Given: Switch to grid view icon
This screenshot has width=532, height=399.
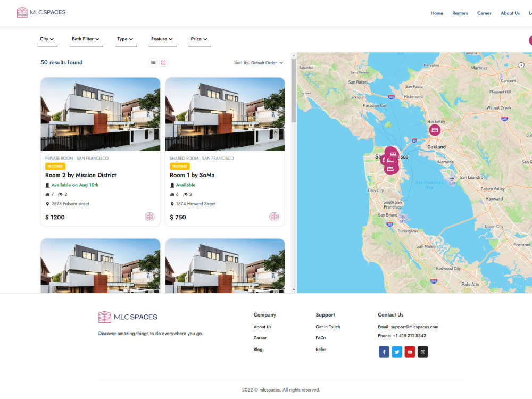Looking at the screenshot, I should pos(163,62).
